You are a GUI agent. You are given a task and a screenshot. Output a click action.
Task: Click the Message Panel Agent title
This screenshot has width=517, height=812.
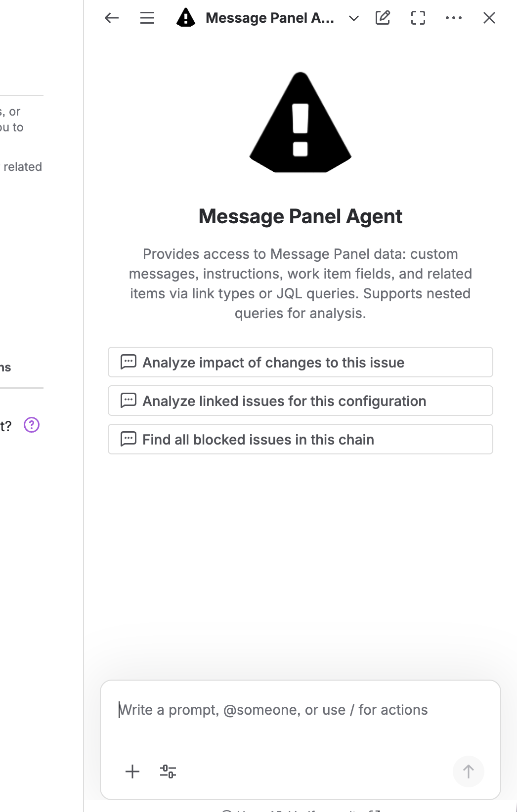(269, 18)
